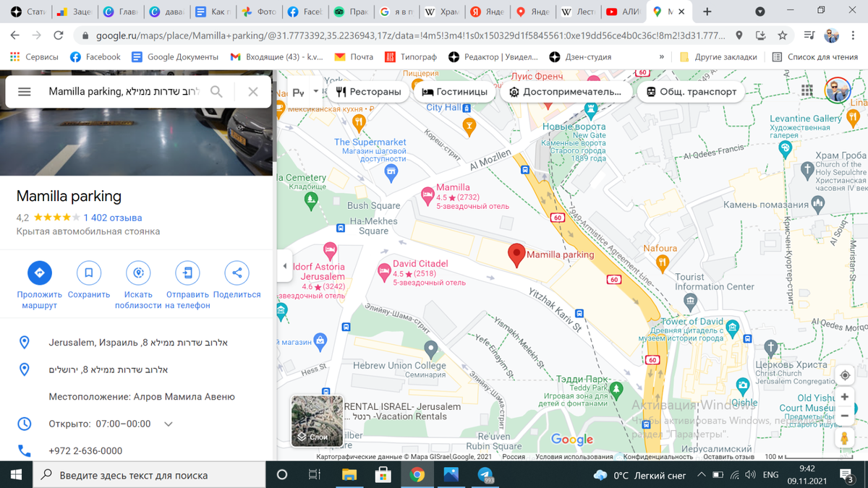The height and width of the screenshot is (488, 868).
Task: Open the Типограф bookmark
Action: 411,56
